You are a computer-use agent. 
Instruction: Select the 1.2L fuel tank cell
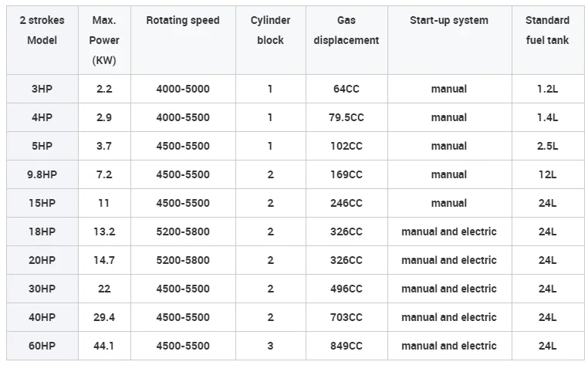547,89
